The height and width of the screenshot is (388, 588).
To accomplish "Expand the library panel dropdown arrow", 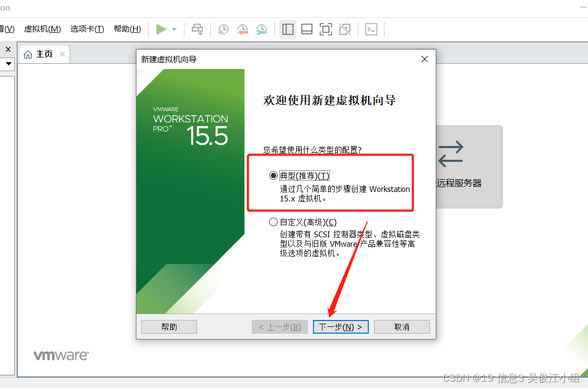I will pyautogui.click(x=8, y=64).
